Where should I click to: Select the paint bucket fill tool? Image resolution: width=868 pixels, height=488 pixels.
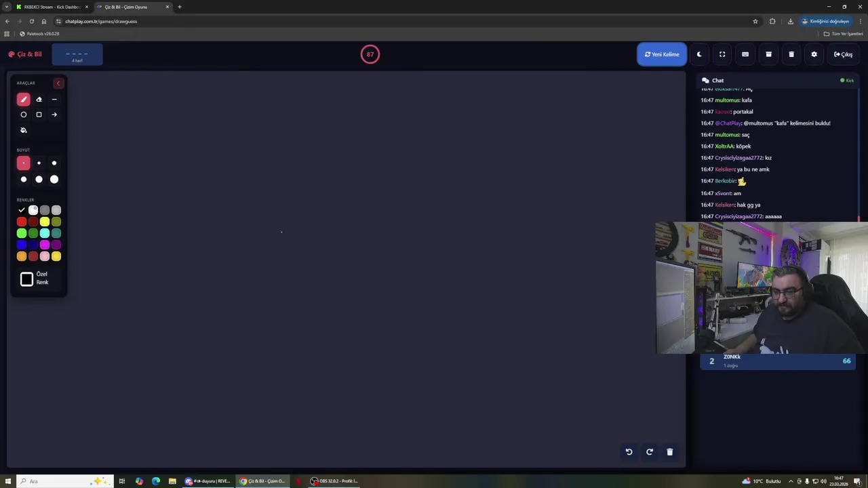point(24,130)
